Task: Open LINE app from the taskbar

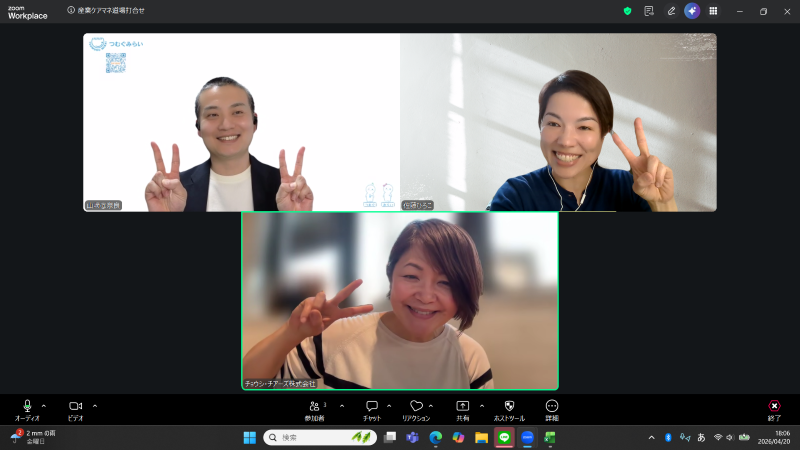Action: pyautogui.click(x=504, y=438)
